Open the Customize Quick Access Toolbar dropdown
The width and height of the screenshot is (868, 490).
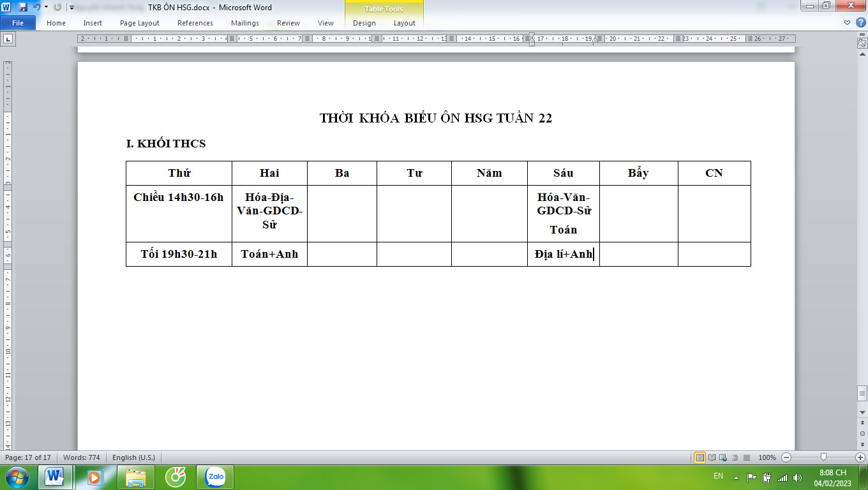[x=71, y=8]
